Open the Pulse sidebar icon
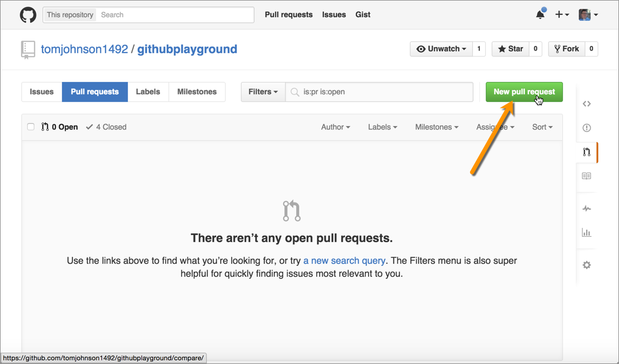Viewport: 619px width, 364px height. pos(587,209)
